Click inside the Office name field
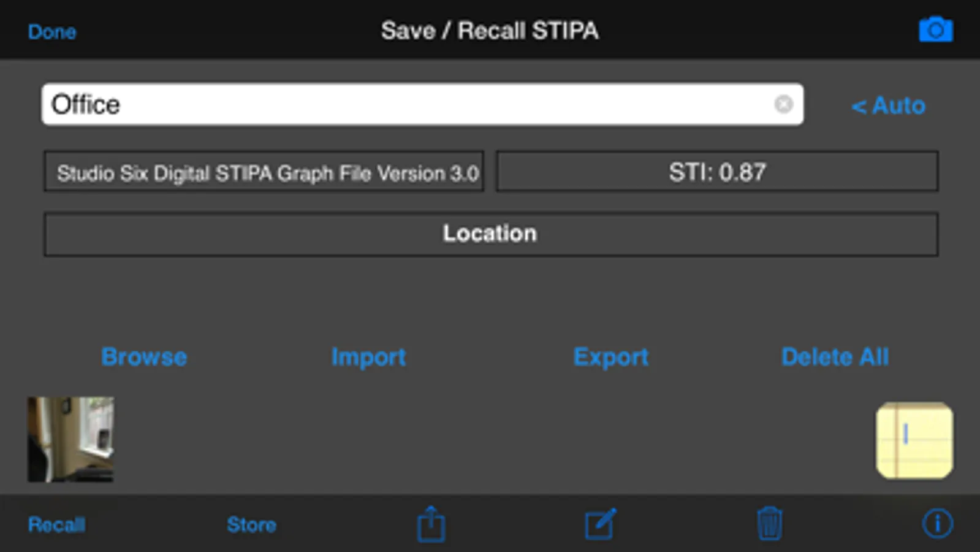This screenshot has width=980, height=552. [405, 104]
